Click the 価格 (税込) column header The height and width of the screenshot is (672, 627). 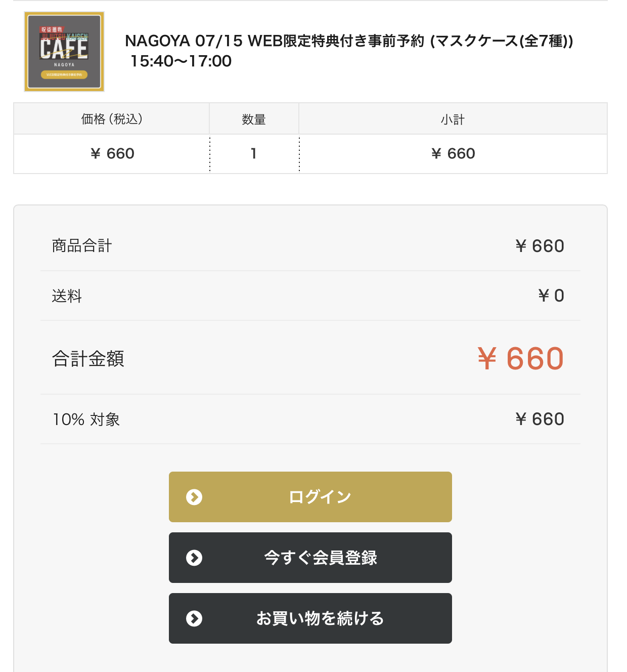pos(112,119)
